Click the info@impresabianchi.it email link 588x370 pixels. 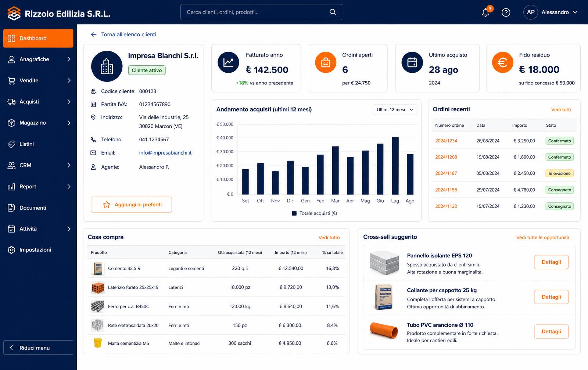(x=165, y=153)
